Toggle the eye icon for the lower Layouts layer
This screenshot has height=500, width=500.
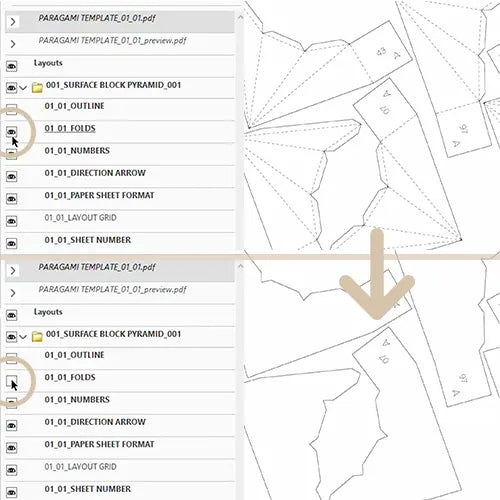(11, 315)
